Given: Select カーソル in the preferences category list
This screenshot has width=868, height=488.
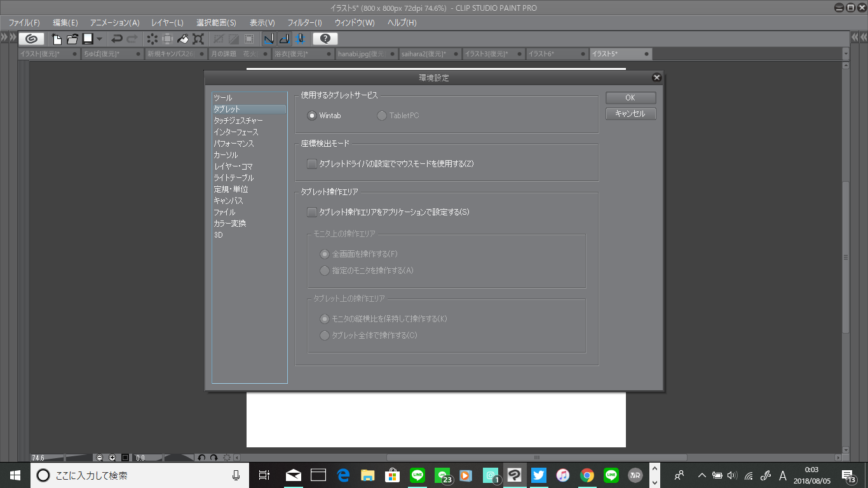Looking at the screenshot, I should (x=226, y=155).
